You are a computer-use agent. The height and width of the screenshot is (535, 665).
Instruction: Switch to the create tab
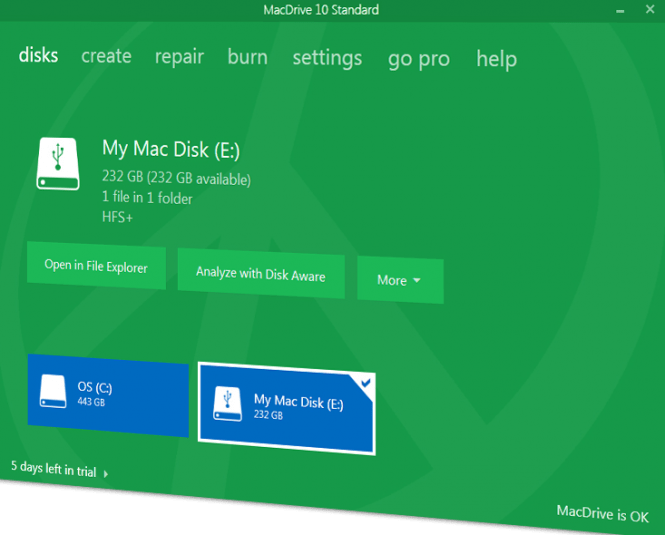(106, 56)
